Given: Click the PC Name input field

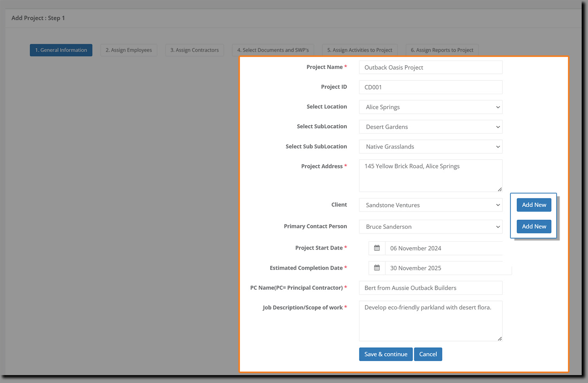Looking at the screenshot, I should click(x=430, y=288).
